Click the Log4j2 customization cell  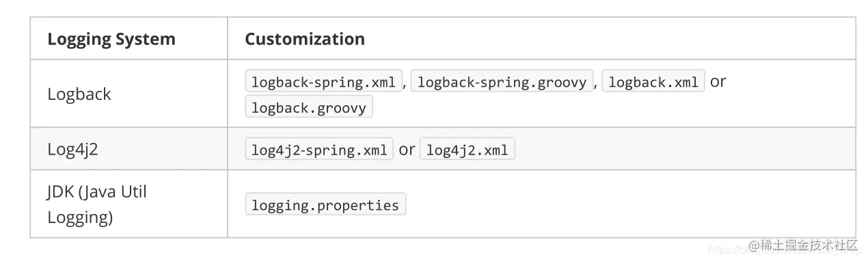point(541,149)
